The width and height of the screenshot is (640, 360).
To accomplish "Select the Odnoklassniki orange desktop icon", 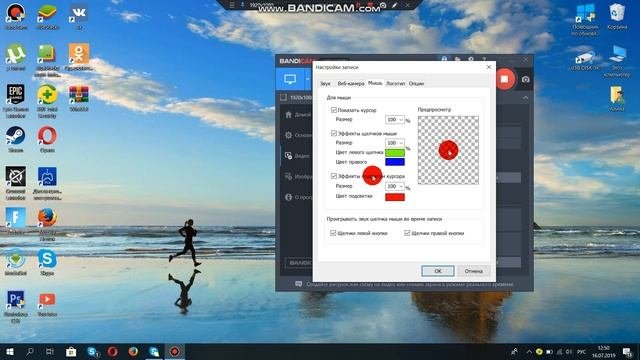I will coord(79,57).
